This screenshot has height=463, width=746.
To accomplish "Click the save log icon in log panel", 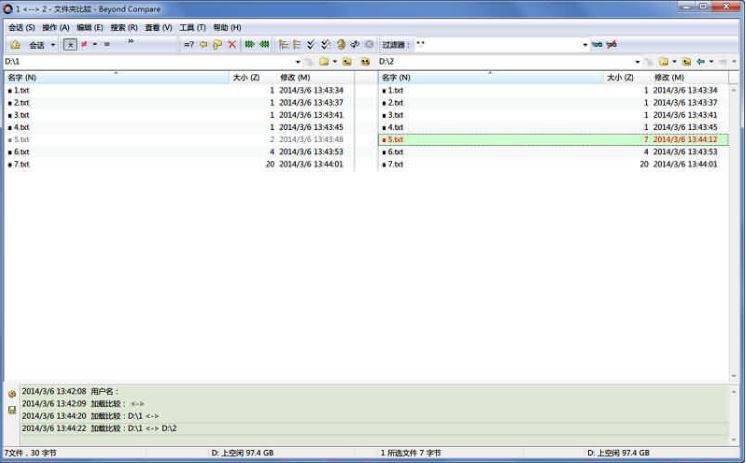I will click(x=12, y=410).
